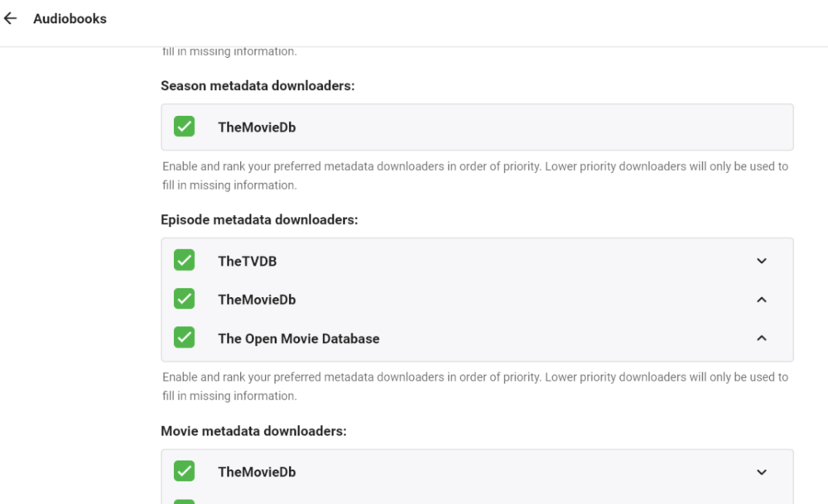Uncheck The Open Movie Database checkbox

point(184,338)
